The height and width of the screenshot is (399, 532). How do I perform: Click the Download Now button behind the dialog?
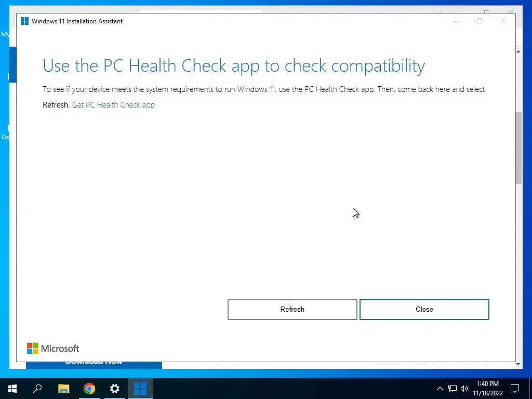(x=94, y=365)
